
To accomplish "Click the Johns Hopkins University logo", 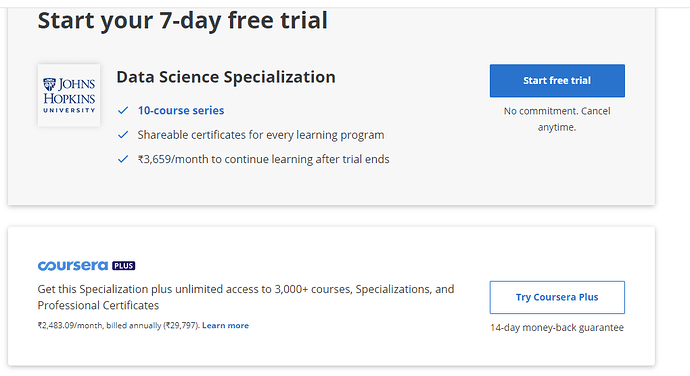I will click(x=69, y=96).
